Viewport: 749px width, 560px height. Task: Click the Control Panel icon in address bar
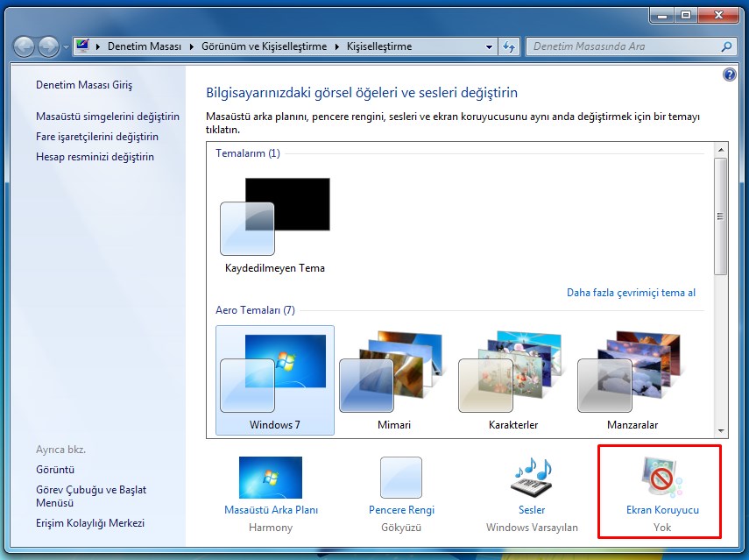(x=83, y=46)
